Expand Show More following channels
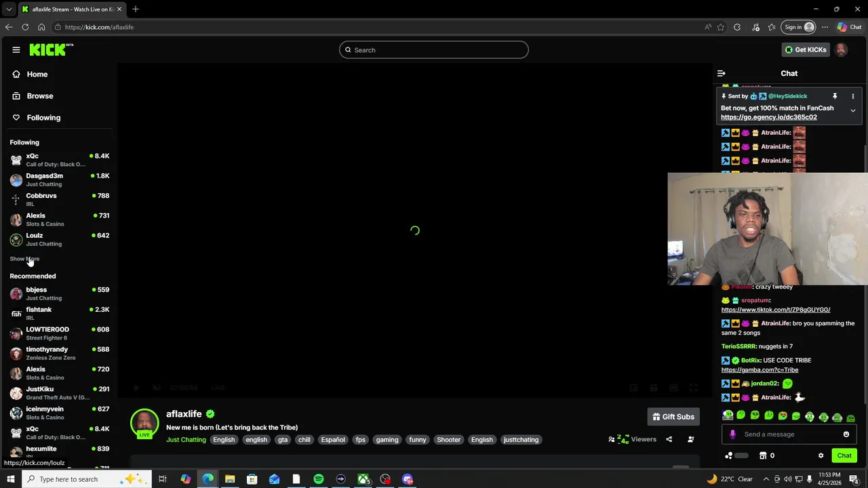This screenshot has width=868, height=488. click(x=24, y=259)
